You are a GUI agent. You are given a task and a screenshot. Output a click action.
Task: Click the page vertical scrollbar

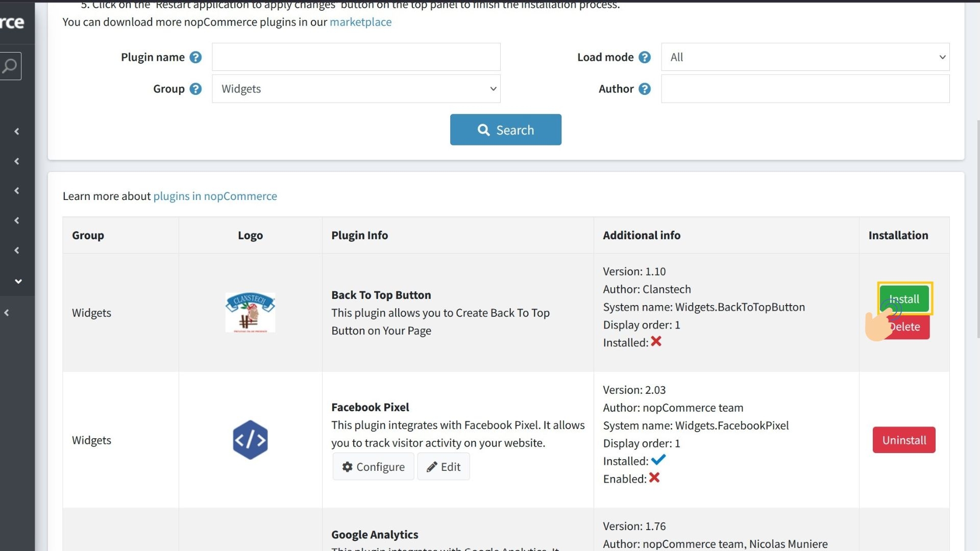point(977,229)
